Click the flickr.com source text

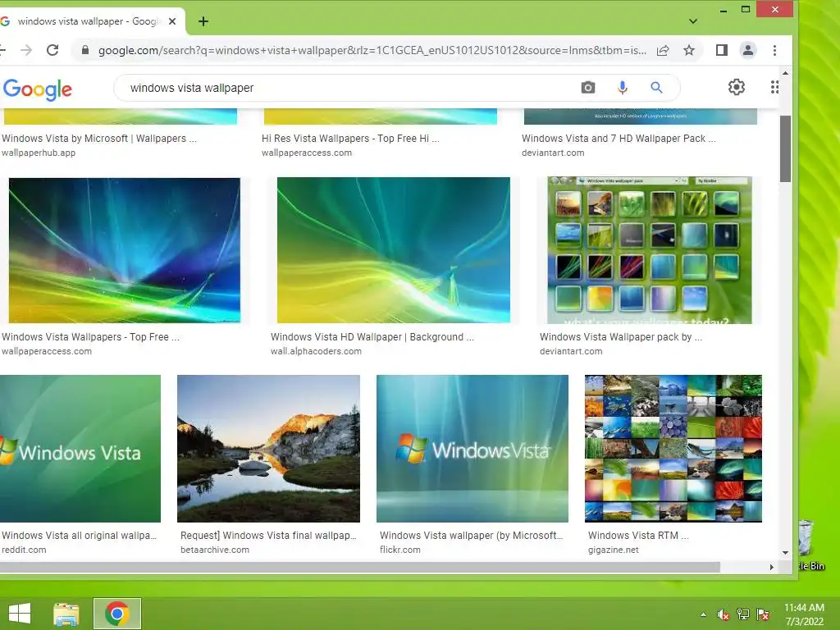coord(400,550)
